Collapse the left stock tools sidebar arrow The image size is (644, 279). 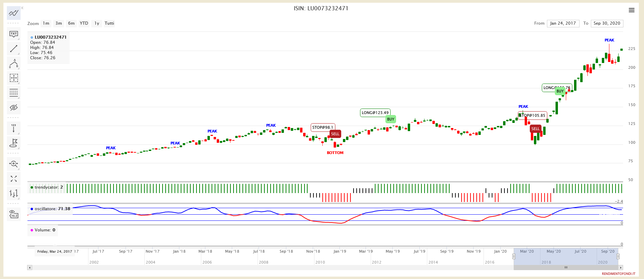[x=22, y=8]
